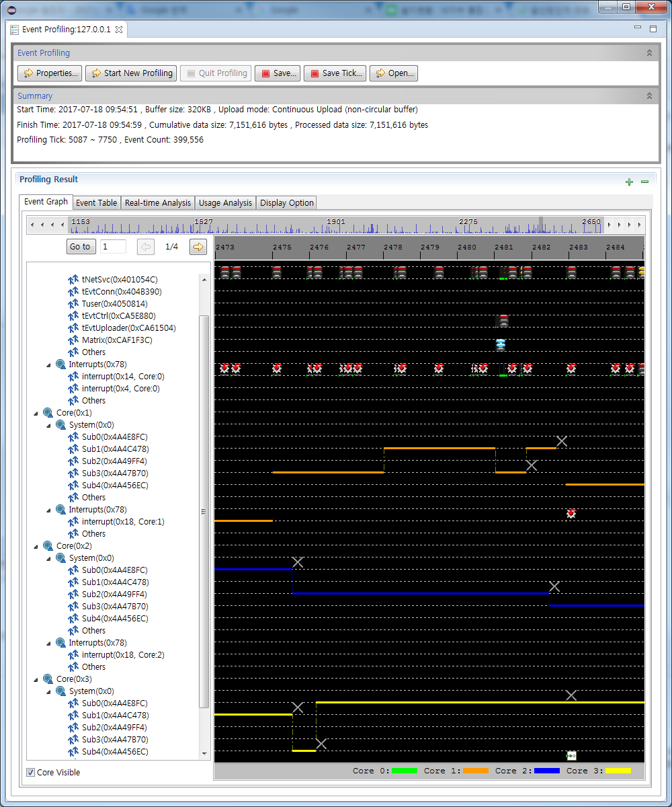Click the Matrix(0xCAF1F3C) task icon
Viewport: 672px width, 807px height.
73,340
